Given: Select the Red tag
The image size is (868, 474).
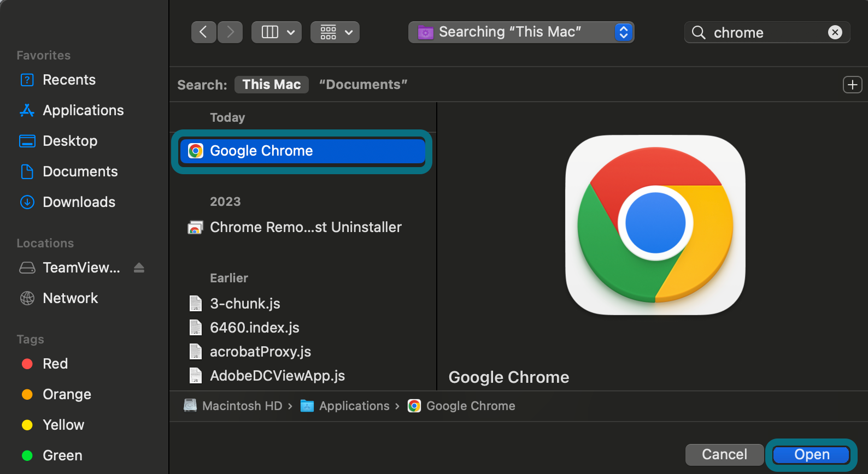Looking at the screenshot, I should click(x=55, y=364).
